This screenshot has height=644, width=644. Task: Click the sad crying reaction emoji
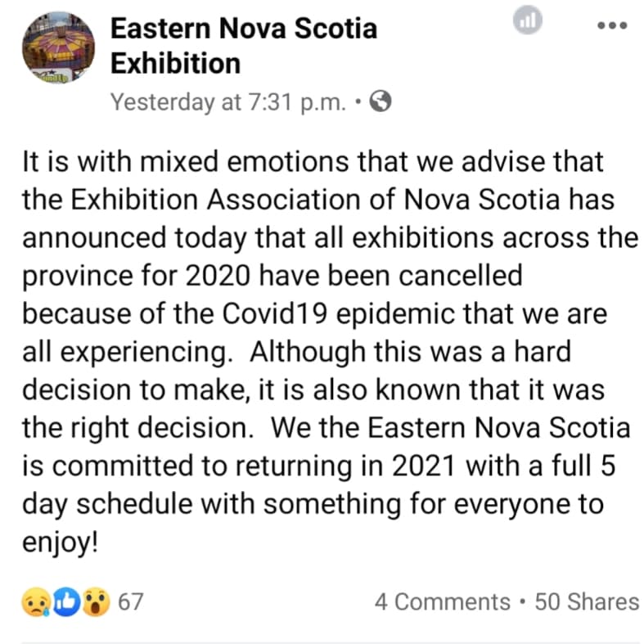(35, 603)
